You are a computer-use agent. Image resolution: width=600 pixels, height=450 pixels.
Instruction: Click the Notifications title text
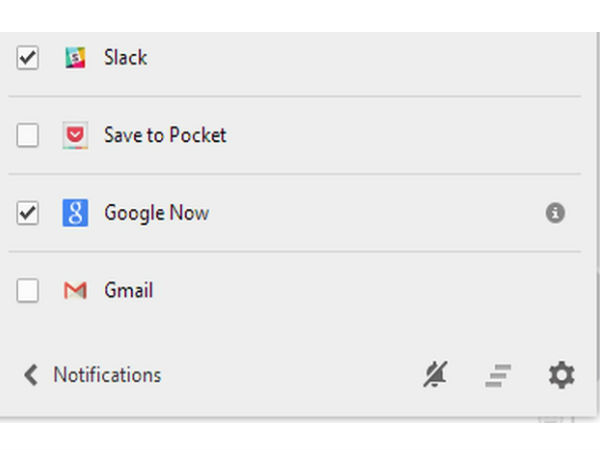[x=108, y=375]
